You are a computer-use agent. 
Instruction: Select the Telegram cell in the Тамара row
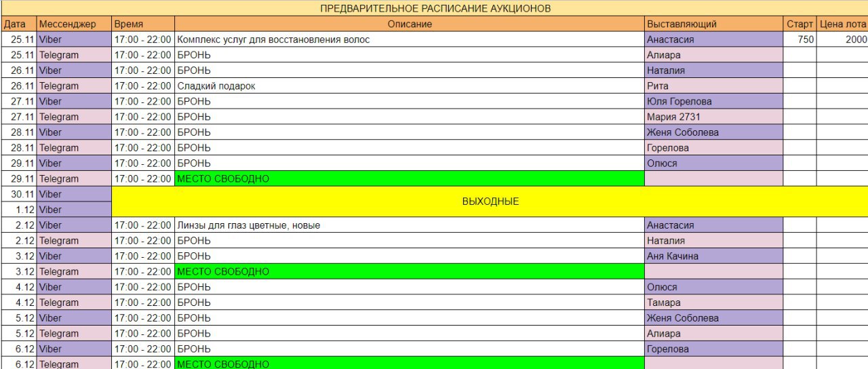pos(75,303)
